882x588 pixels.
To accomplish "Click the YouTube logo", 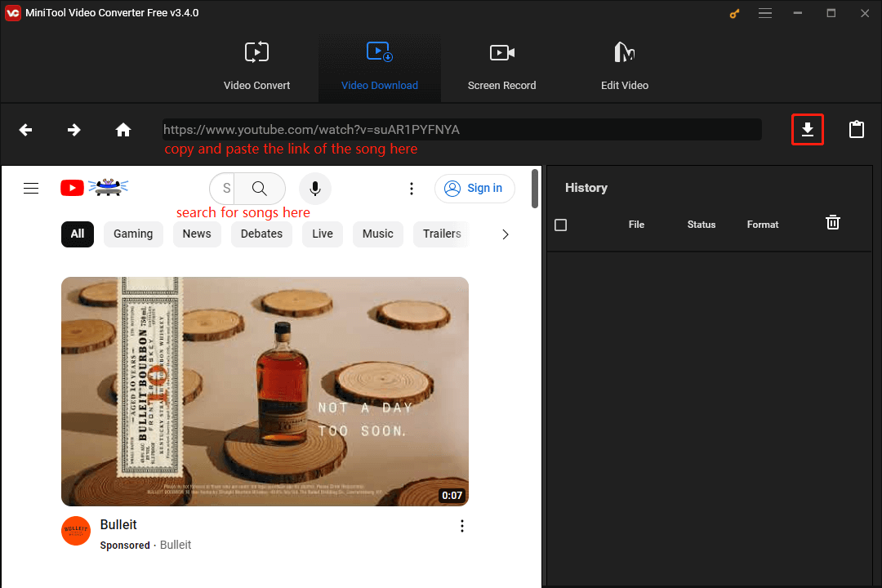I will tap(95, 187).
